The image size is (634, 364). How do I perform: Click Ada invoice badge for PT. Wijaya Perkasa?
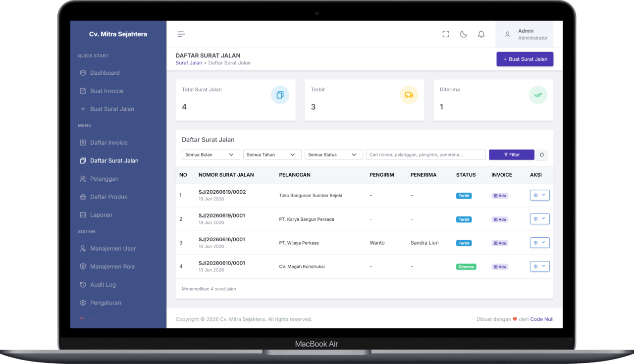(500, 243)
